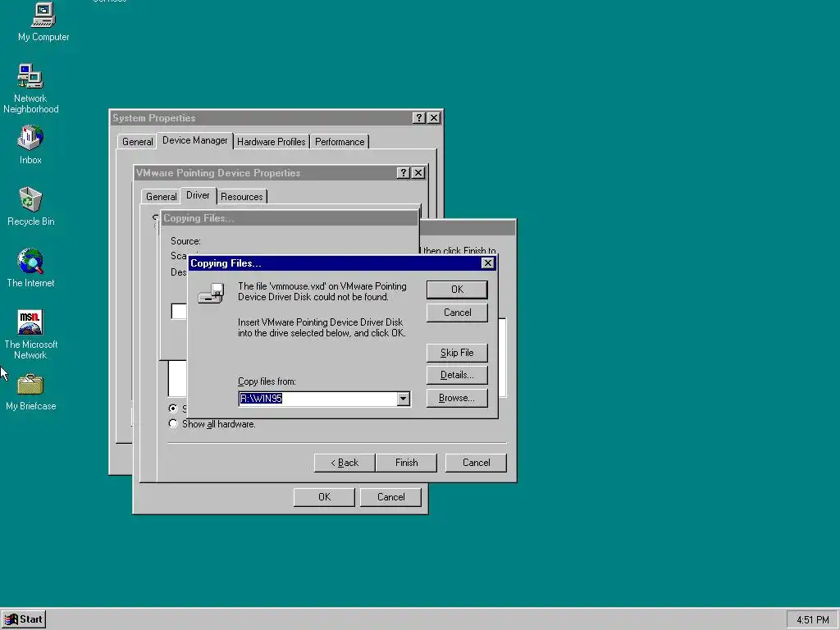This screenshot has width=840, height=630.
Task: Click the Skip File button
Action: pyautogui.click(x=457, y=353)
